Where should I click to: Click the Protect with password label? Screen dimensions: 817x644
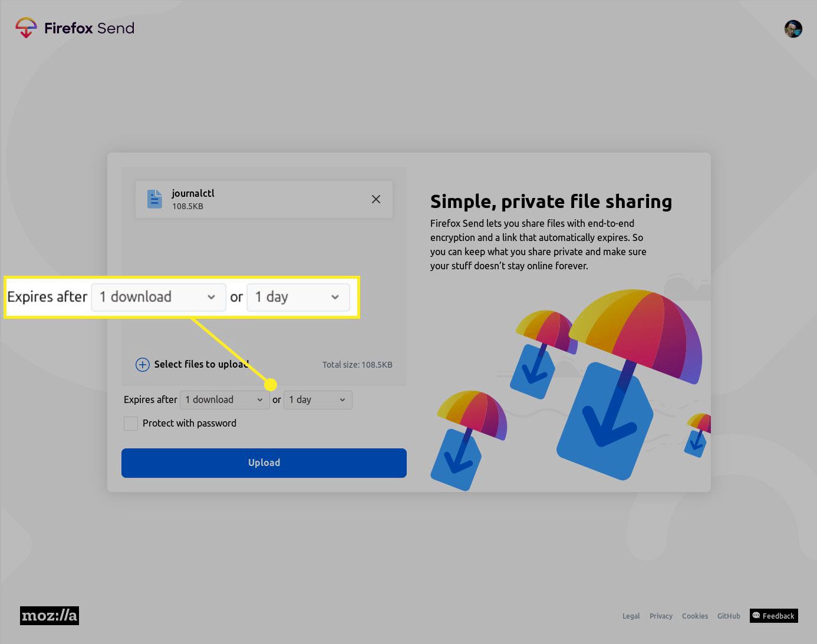tap(189, 424)
